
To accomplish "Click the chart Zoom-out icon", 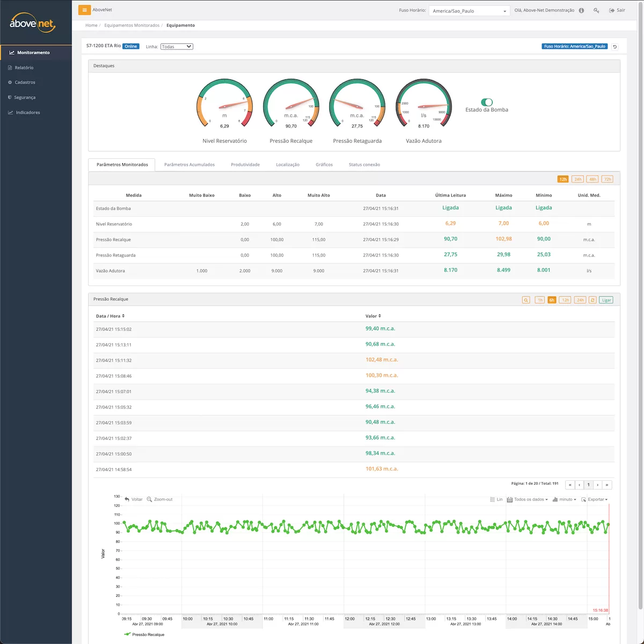I will [150, 499].
